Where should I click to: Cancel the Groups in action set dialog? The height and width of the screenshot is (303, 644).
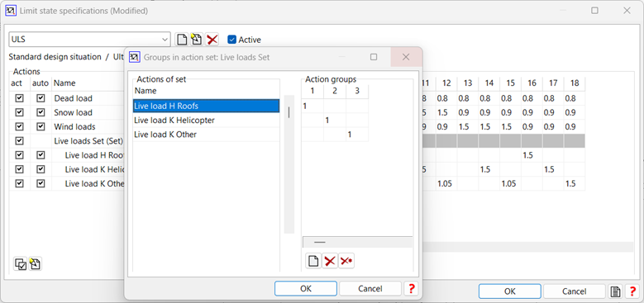[370, 289]
